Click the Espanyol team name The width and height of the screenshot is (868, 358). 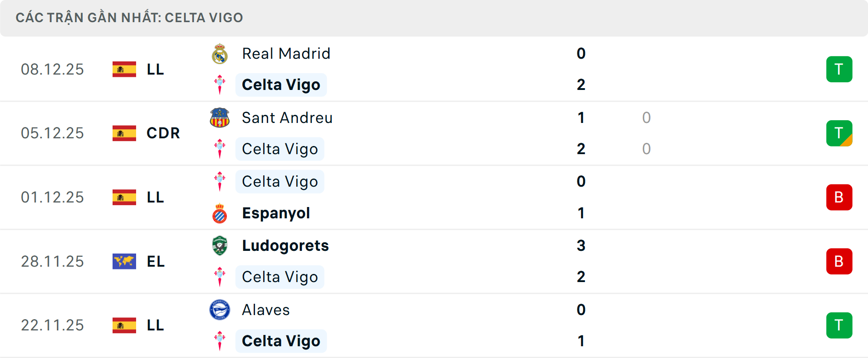point(276,213)
